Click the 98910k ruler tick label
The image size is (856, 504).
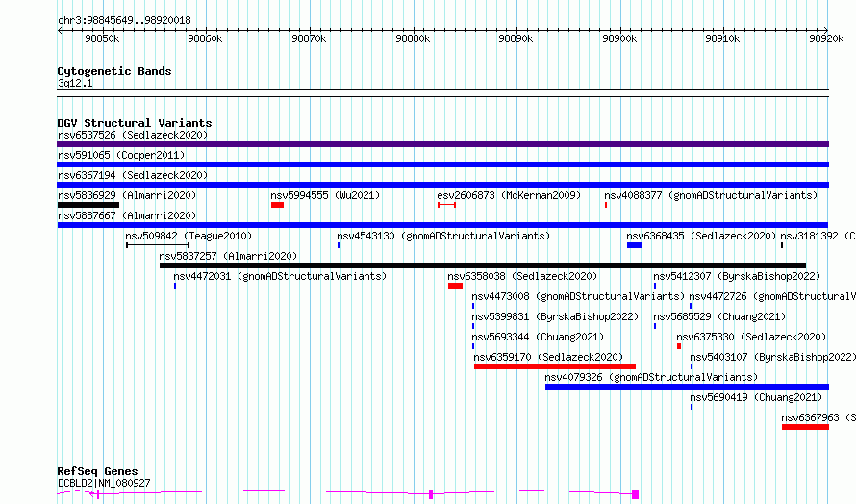pos(723,39)
